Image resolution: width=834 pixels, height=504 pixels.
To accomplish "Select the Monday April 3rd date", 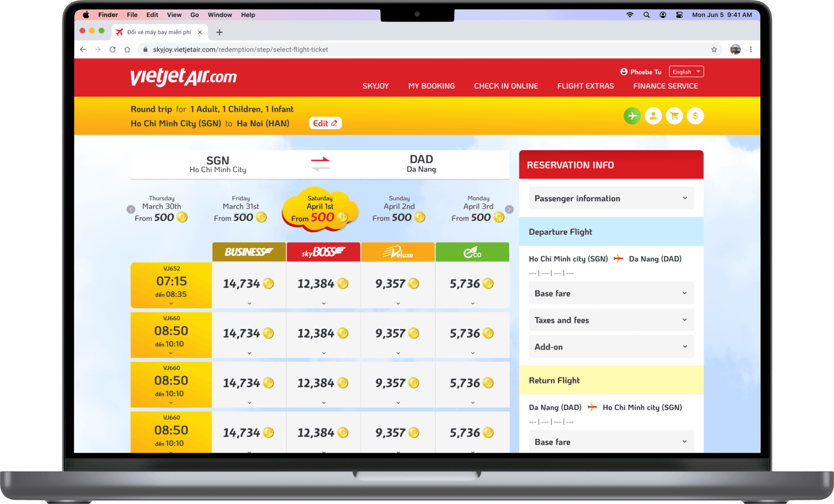I will (478, 209).
